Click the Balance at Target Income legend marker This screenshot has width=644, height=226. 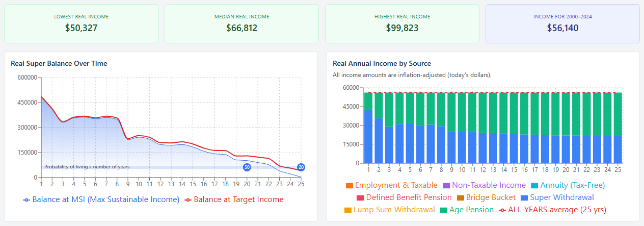click(x=188, y=200)
